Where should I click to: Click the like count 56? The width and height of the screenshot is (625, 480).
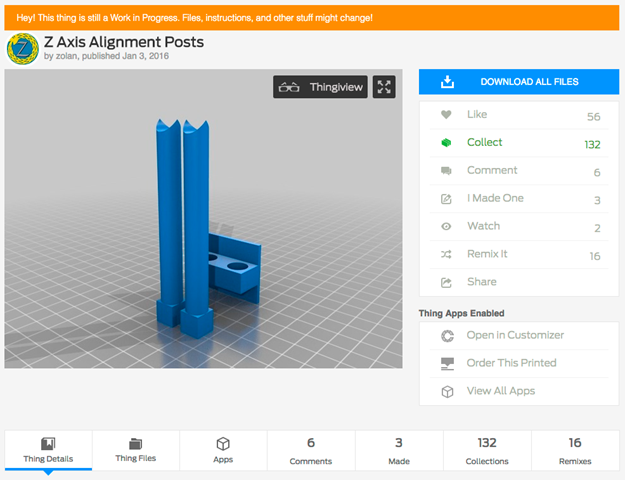tap(594, 117)
